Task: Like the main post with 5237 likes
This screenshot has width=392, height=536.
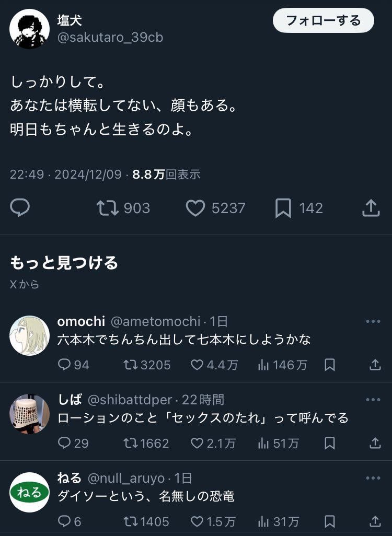Action: [195, 208]
